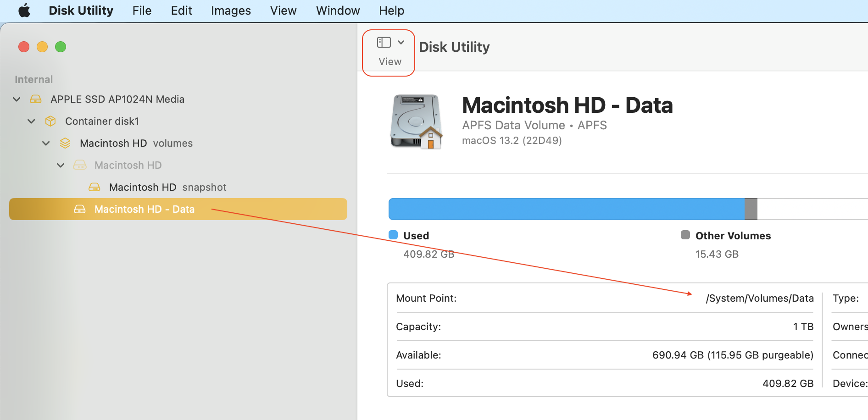Collapse the greyed Macintosh HD item
The width and height of the screenshot is (868, 420).
pyautogui.click(x=61, y=165)
